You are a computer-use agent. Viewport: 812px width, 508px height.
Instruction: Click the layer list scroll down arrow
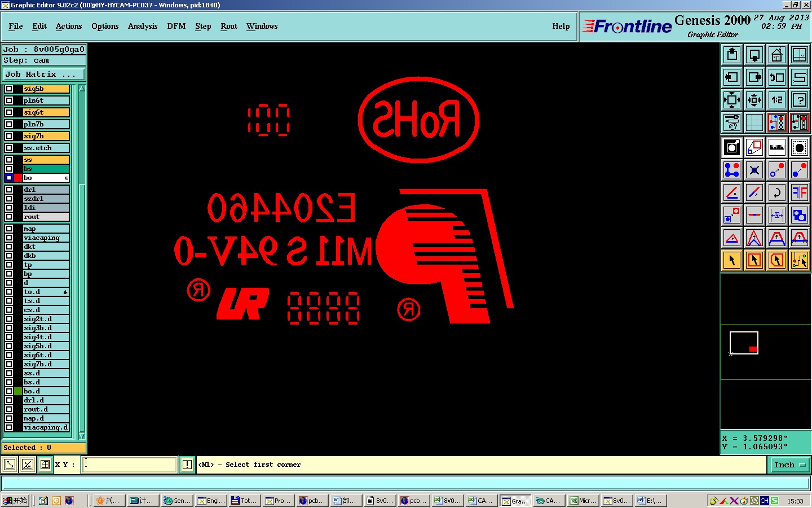tap(82, 436)
